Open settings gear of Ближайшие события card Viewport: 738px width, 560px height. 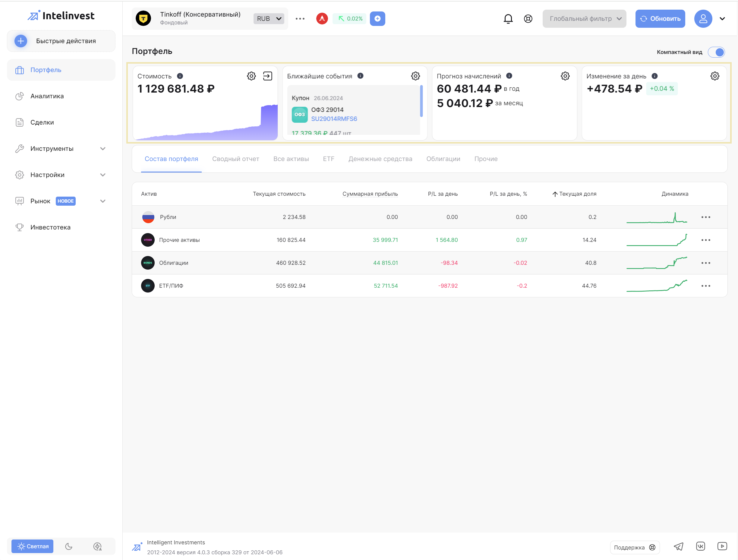click(415, 76)
